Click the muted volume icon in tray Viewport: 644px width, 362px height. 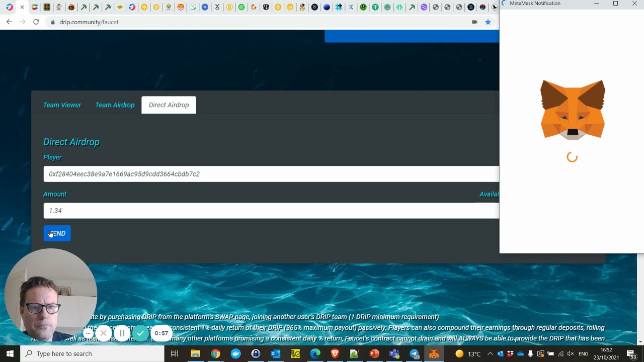click(x=571, y=354)
